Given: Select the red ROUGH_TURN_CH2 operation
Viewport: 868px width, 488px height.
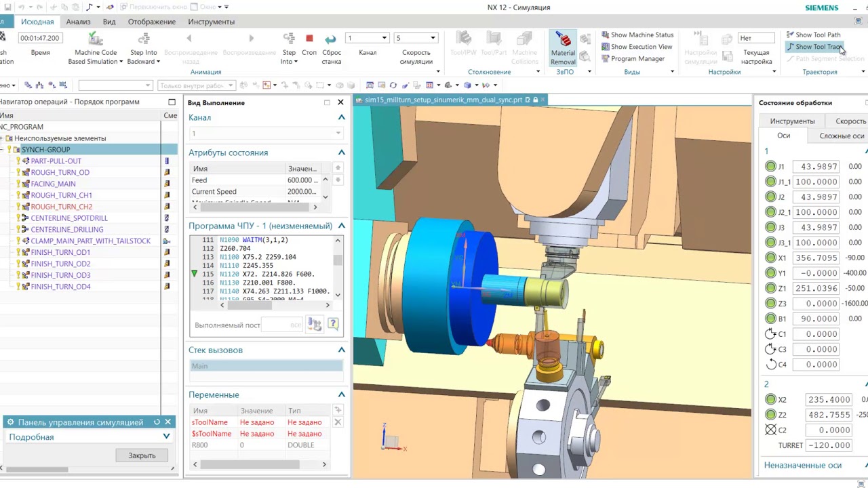Looking at the screenshot, I should [61, 207].
